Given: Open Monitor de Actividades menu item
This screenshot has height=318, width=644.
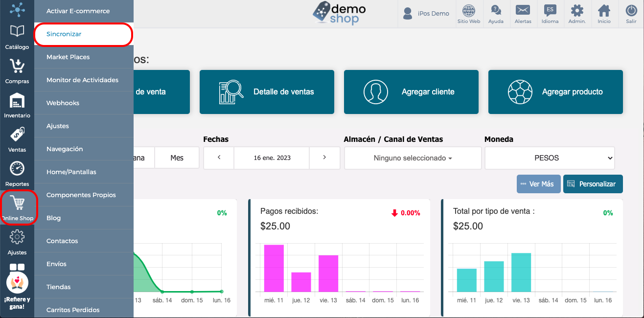Looking at the screenshot, I should point(84,80).
